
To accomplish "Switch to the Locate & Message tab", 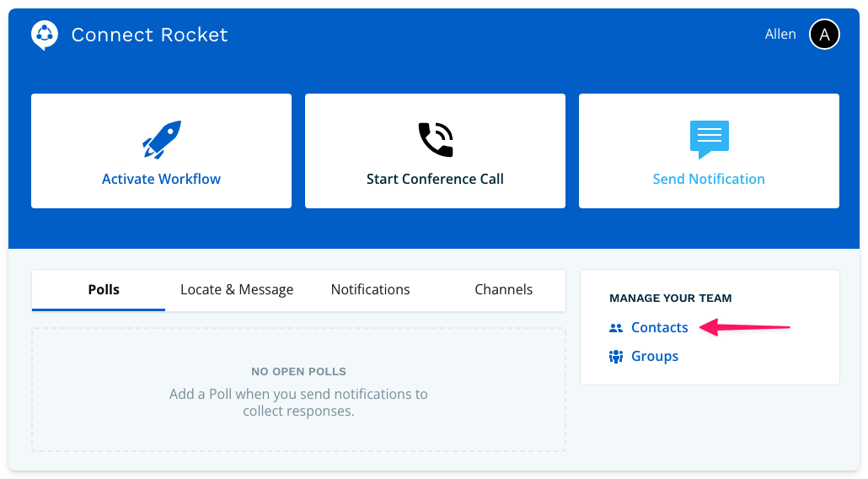I will (237, 289).
